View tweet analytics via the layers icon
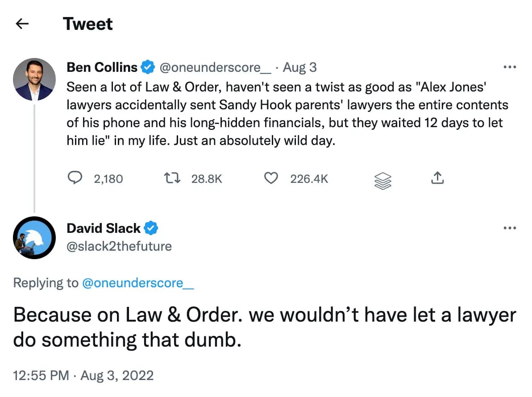 point(383,178)
